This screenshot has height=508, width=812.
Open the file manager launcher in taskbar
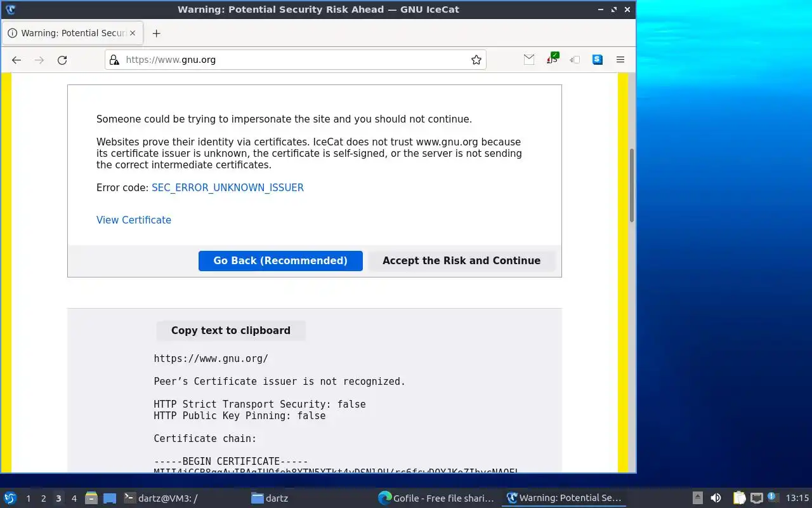(91, 498)
